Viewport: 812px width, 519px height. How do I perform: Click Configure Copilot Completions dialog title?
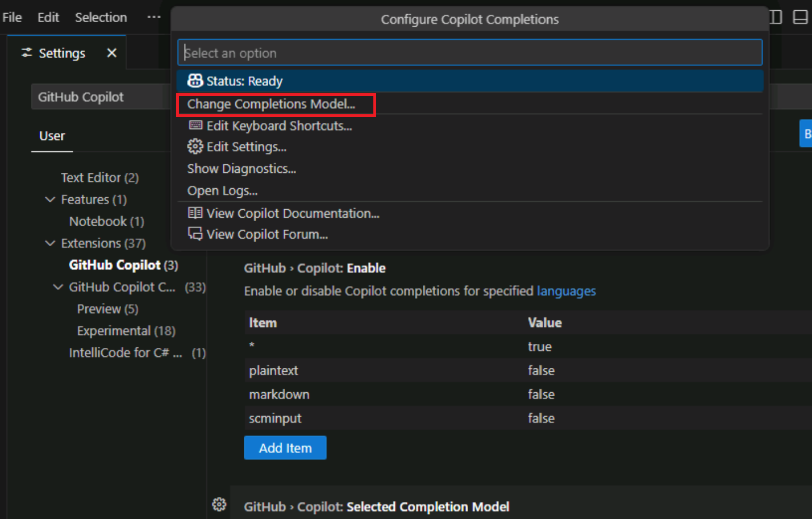click(x=470, y=19)
